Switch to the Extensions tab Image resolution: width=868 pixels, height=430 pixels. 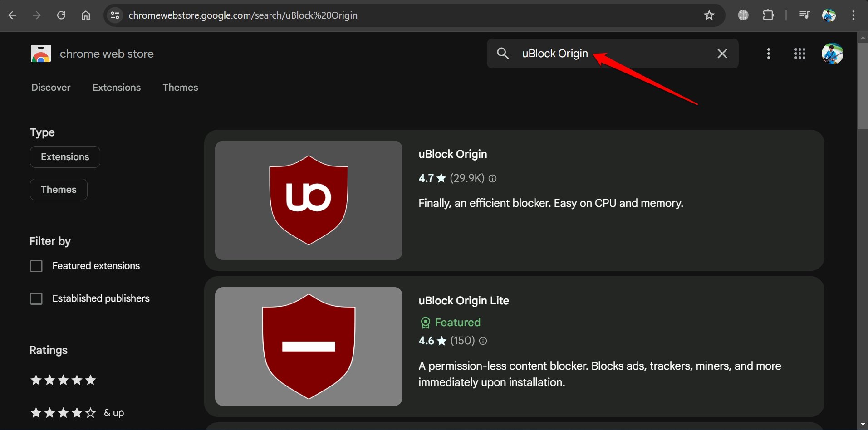pos(117,88)
